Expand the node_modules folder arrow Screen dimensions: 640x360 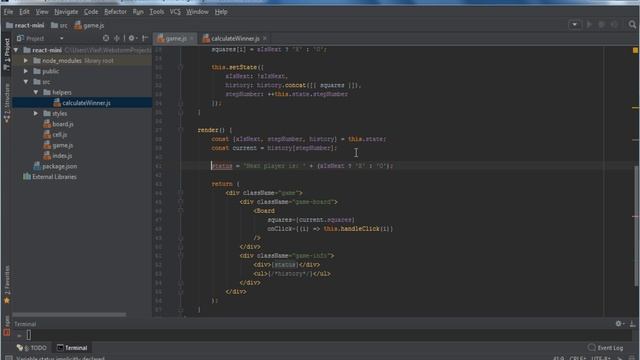tap(26, 60)
